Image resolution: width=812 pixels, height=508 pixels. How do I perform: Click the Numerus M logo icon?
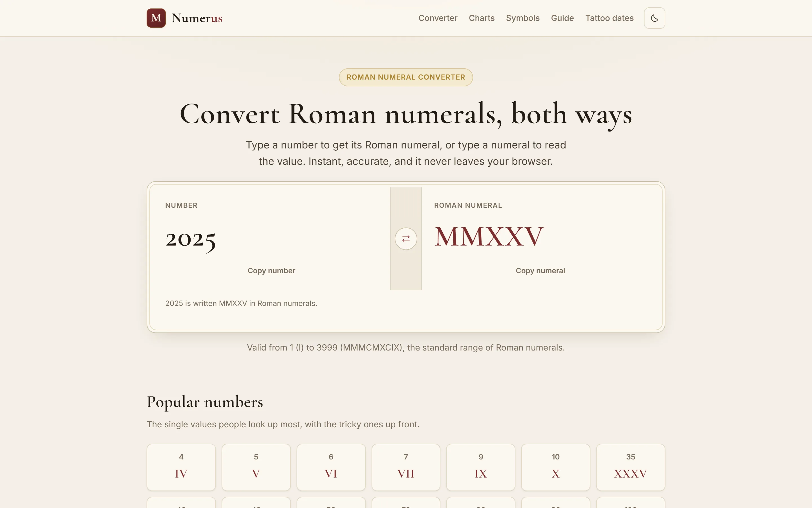pyautogui.click(x=156, y=18)
